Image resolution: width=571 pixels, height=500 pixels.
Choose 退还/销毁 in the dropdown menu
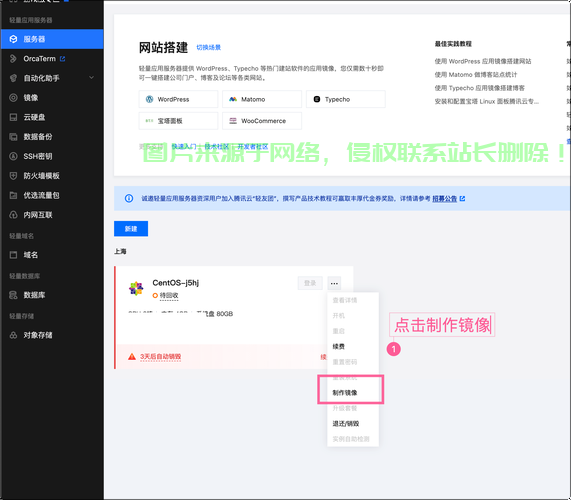(x=346, y=424)
